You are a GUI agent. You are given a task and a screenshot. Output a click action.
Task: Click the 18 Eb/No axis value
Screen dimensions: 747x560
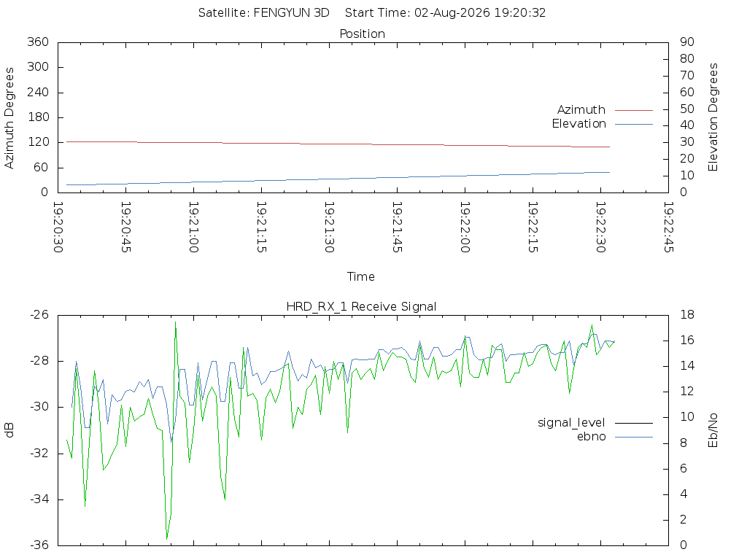click(x=687, y=315)
